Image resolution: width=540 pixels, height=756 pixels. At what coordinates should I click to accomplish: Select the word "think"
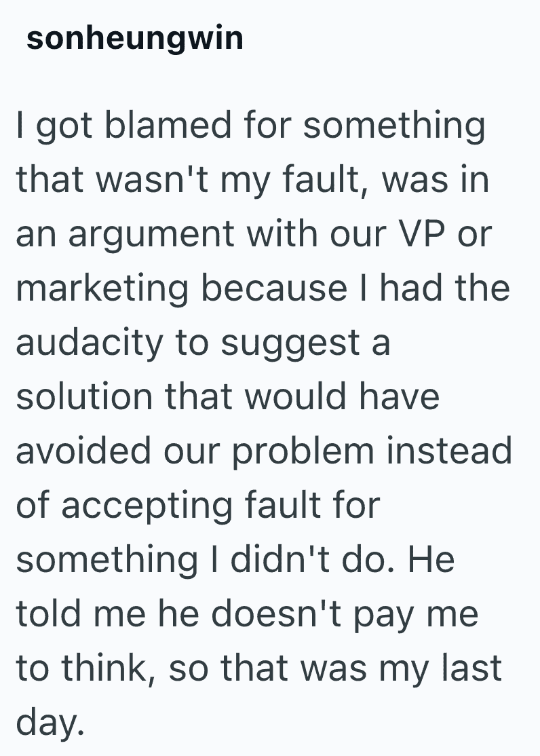(x=103, y=668)
